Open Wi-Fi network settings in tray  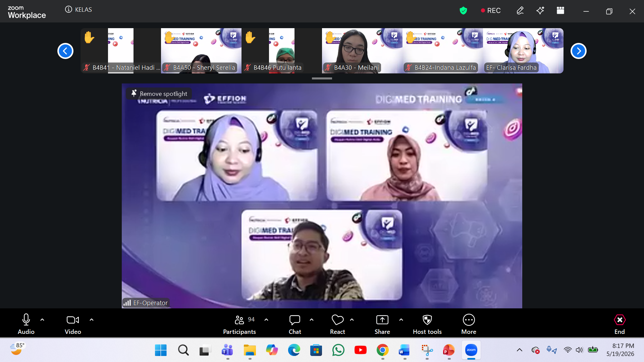[568, 350]
